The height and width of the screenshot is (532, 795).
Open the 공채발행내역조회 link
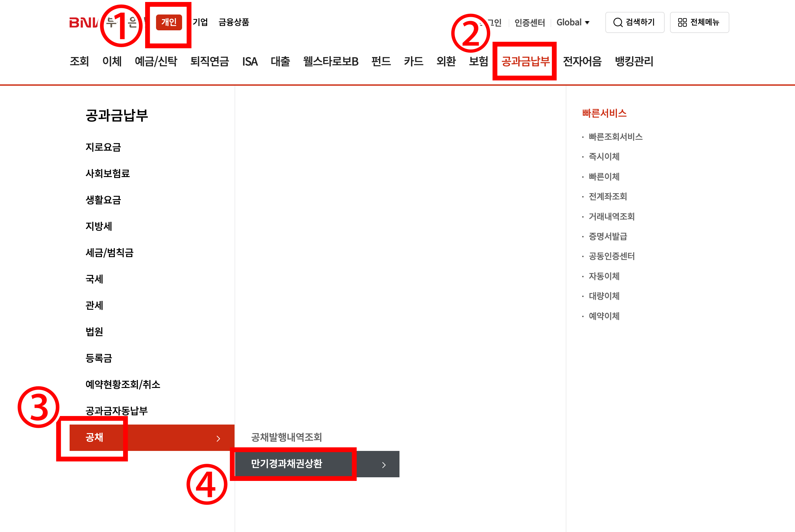pyautogui.click(x=286, y=437)
